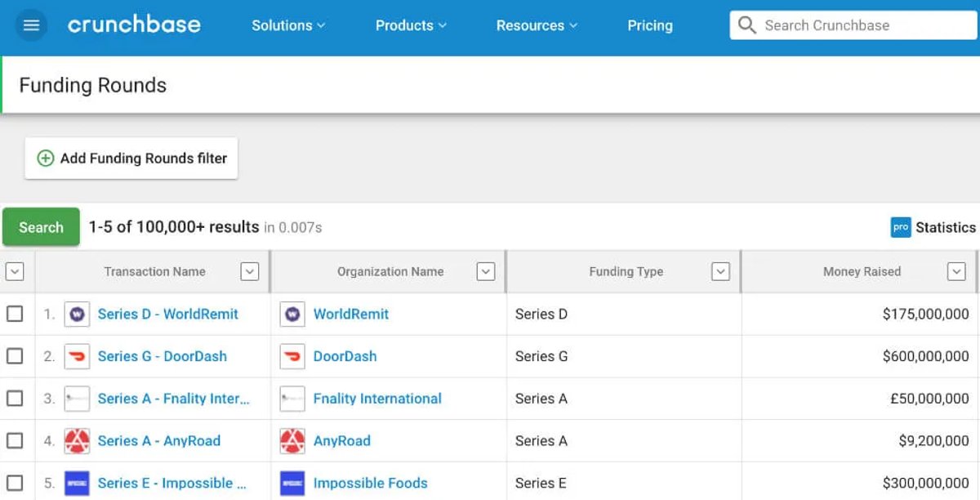The height and width of the screenshot is (500, 980).
Task: Open Organization Name column dropdown
Action: coord(486,271)
